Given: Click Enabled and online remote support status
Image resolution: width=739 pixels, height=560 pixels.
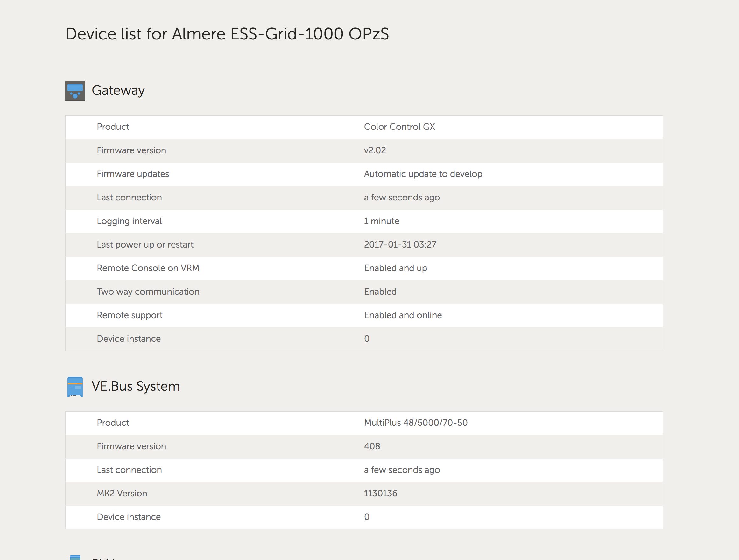Looking at the screenshot, I should click(x=403, y=315).
